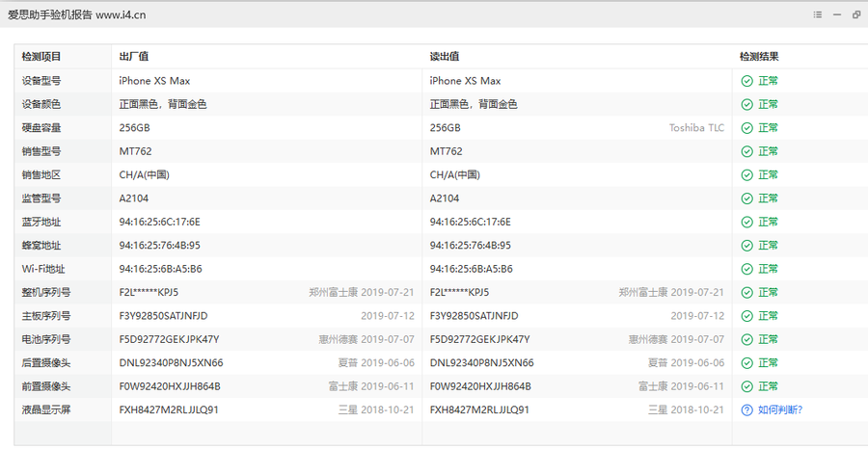Click Toshiba TLC label in 硬盘容量 row
This screenshot has width=868, height=449.
click(696, 128)
